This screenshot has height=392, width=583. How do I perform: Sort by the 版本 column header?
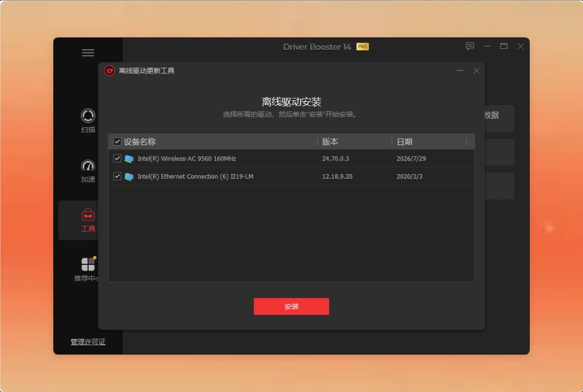pos(330,142)
